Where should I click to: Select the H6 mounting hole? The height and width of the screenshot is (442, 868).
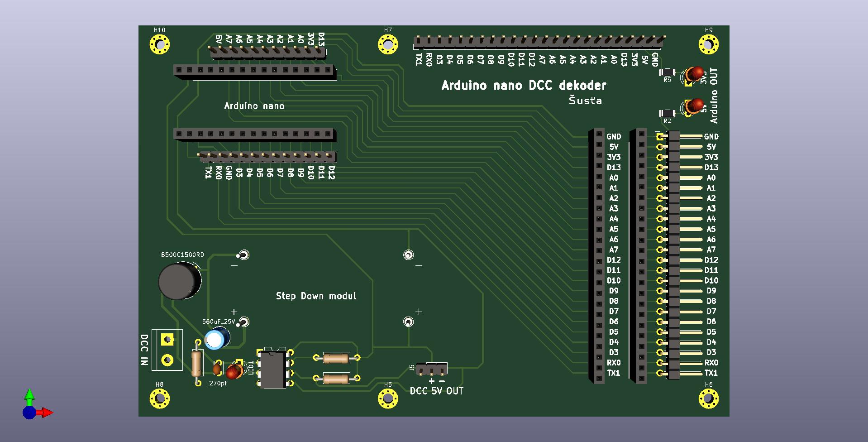click(709, 399)
